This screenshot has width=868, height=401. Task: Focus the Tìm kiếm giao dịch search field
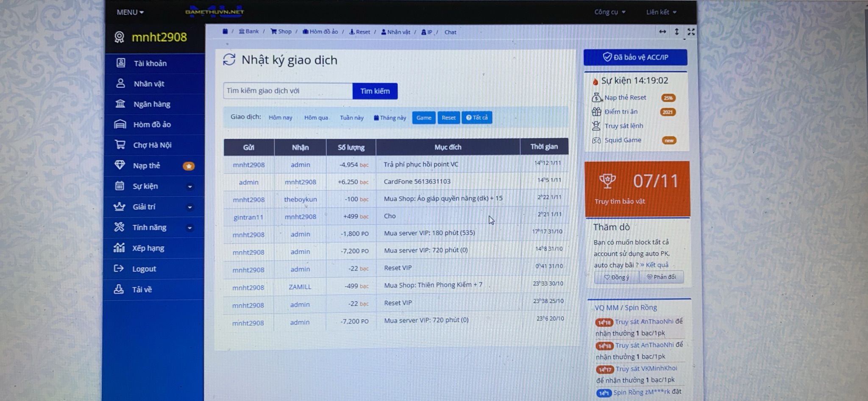coord(288,91)
